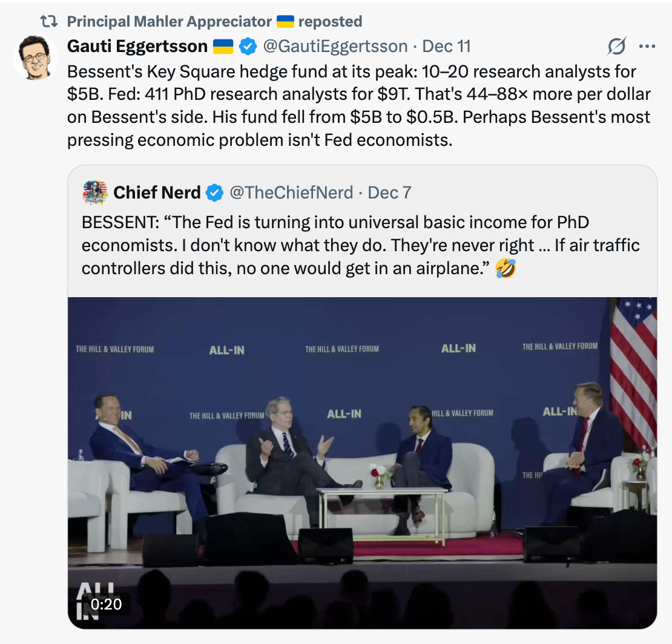Open Principal Mahler Appreciator's profile

pyautogui.click(x=169, y=22)
